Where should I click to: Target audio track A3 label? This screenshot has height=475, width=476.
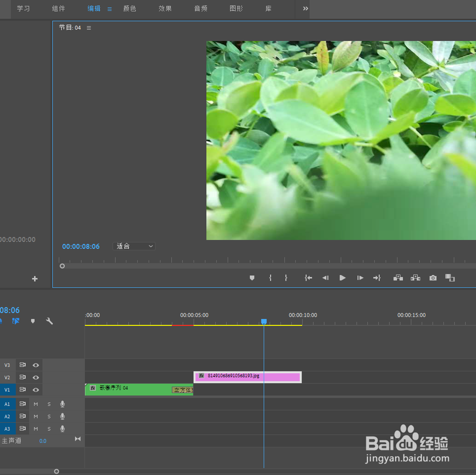tap(7, 429)
